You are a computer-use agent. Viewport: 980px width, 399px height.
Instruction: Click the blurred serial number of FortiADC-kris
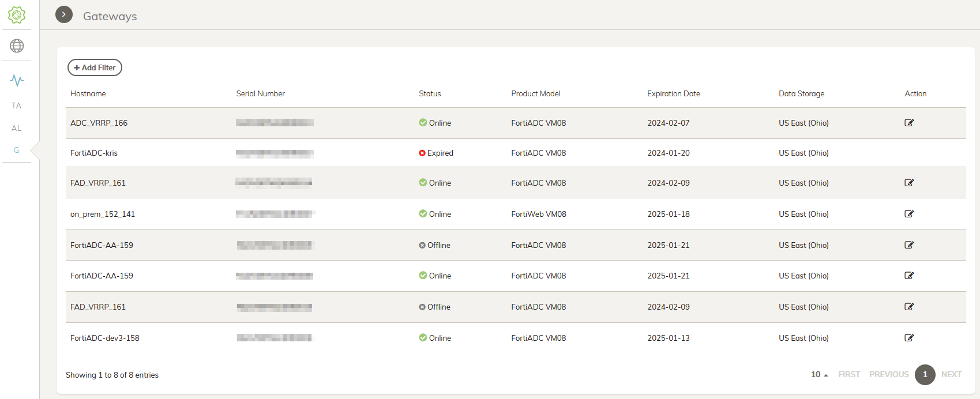[275, 153]
